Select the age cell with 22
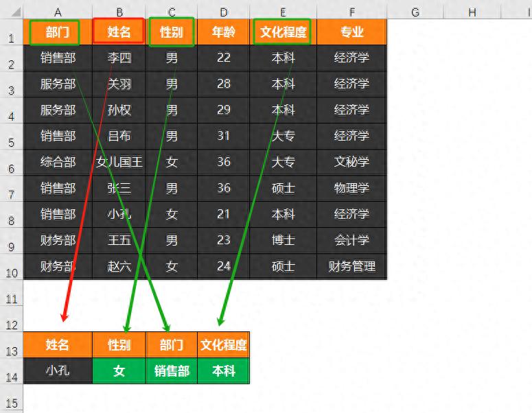Viewport: 532px width, 413px height. 223,58
